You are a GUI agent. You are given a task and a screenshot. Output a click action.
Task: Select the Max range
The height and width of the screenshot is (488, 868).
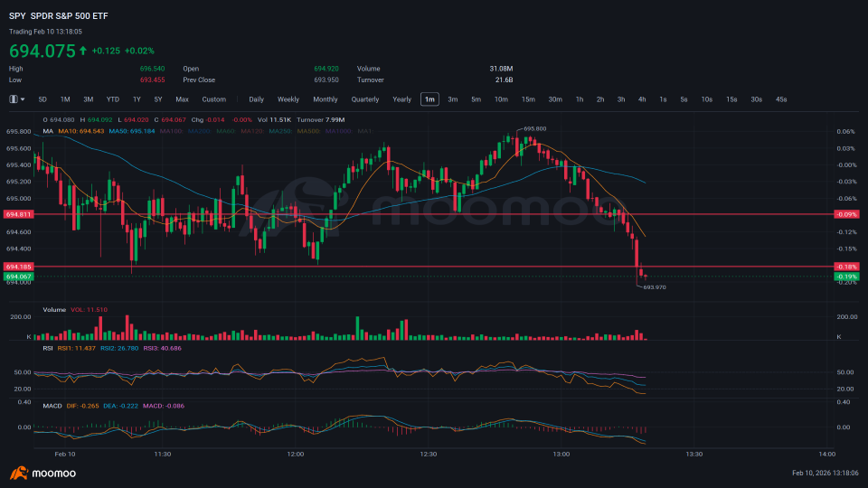[x=182, y=99]
